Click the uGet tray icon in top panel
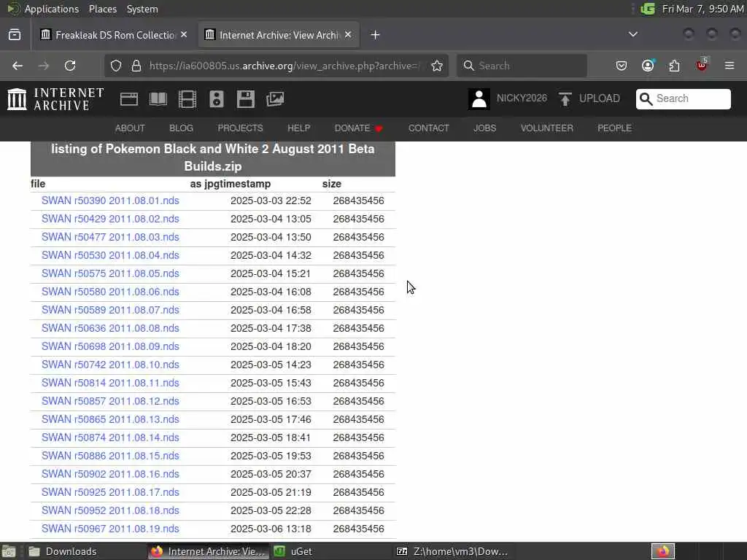 point(648,9)
